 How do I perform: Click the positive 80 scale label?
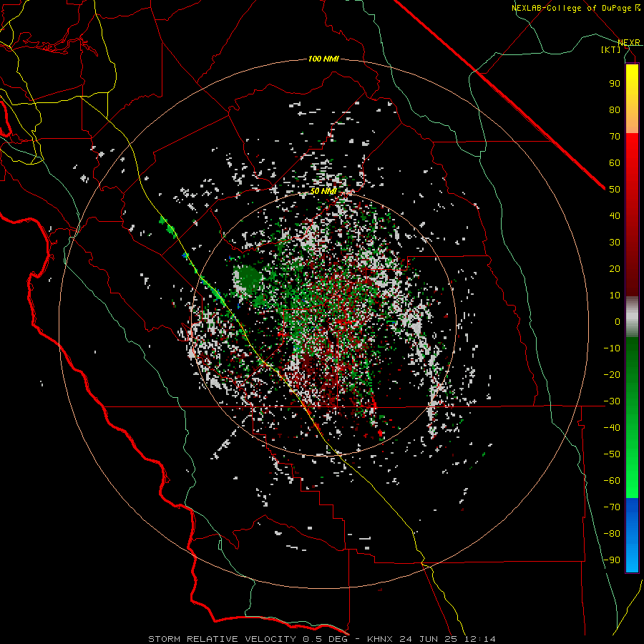pos(615,109)
